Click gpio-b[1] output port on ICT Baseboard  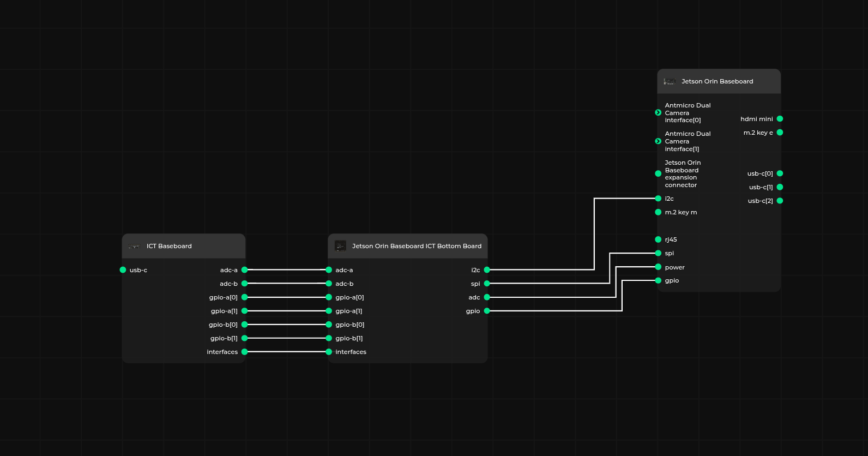[245, 338]
